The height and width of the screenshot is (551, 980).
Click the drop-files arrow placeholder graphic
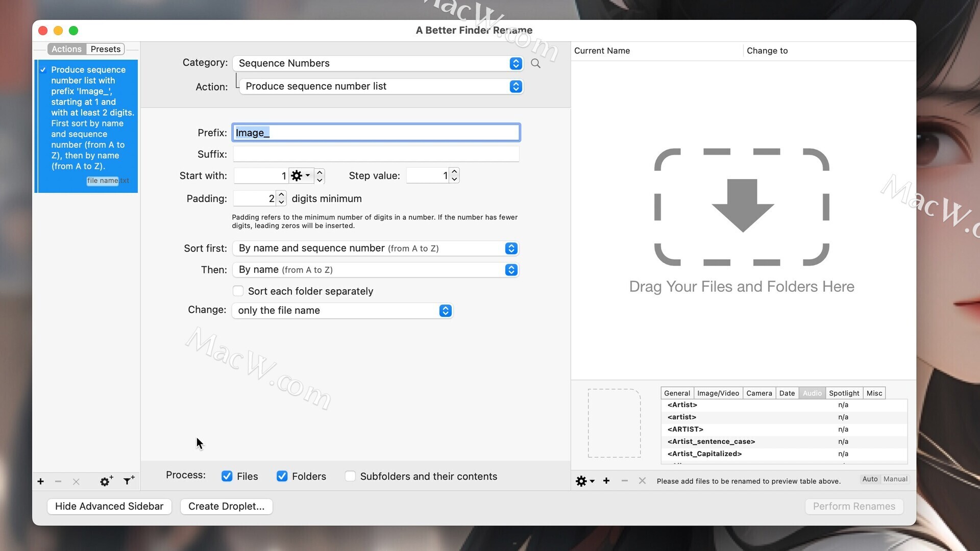(742, 207)
